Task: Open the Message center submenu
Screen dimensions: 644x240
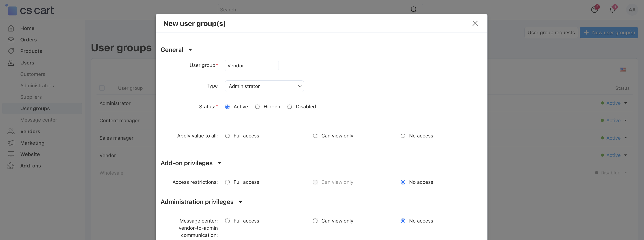Action: [39, 120]
